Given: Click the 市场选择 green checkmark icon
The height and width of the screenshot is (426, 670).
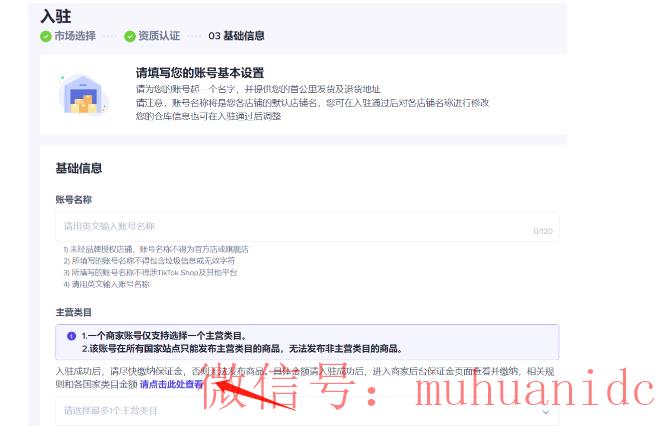Looking at the screenshot, I should click(x=45, y=36).
